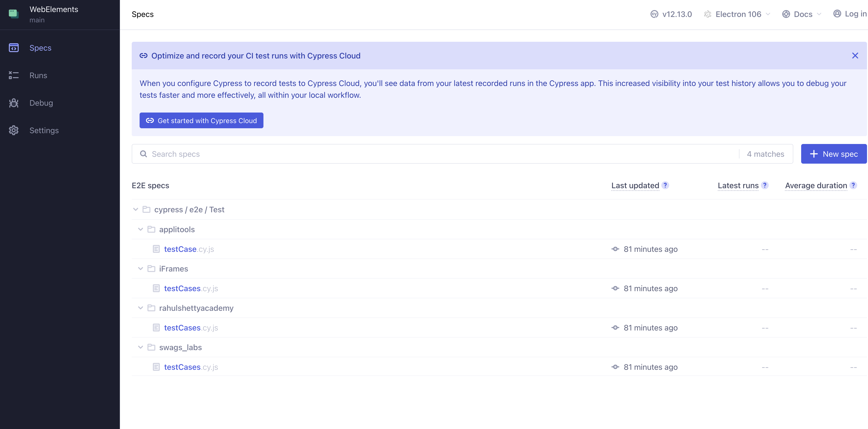Screen dimensions: 868x429
Task: Select the Runs icon in the sidebar
Action: (14, 75)
